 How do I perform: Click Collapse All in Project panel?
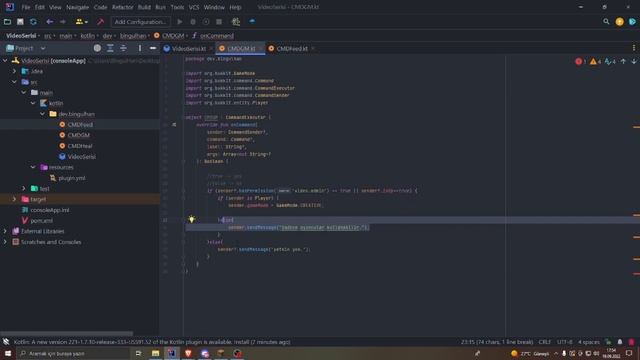coord(123,48)
